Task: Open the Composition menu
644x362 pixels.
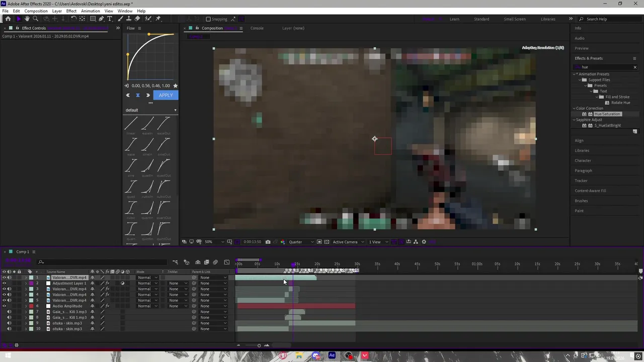Action: click(36, 11)
